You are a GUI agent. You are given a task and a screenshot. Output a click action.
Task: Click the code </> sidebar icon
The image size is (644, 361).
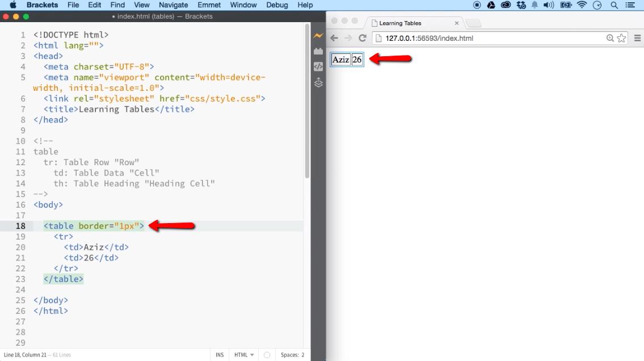click(318, 66)
